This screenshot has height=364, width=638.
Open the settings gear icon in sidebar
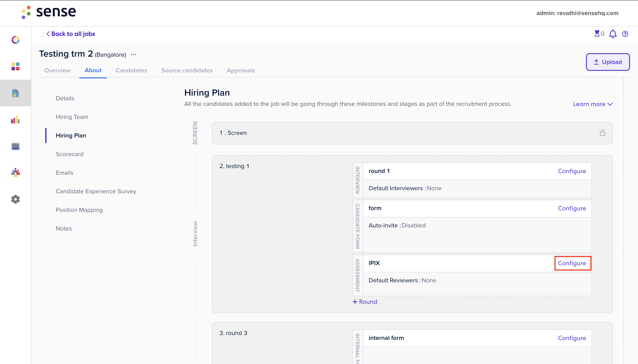point(16,199)
